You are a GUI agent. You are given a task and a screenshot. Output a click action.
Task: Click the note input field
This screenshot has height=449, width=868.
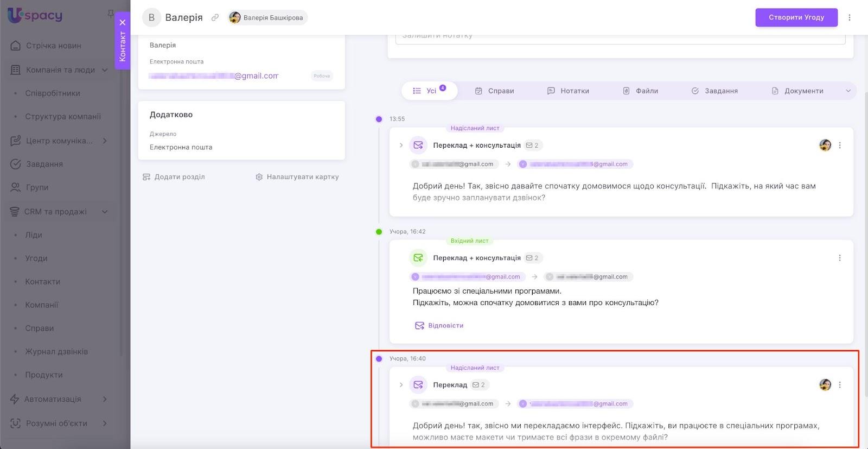tap(620, 37)
